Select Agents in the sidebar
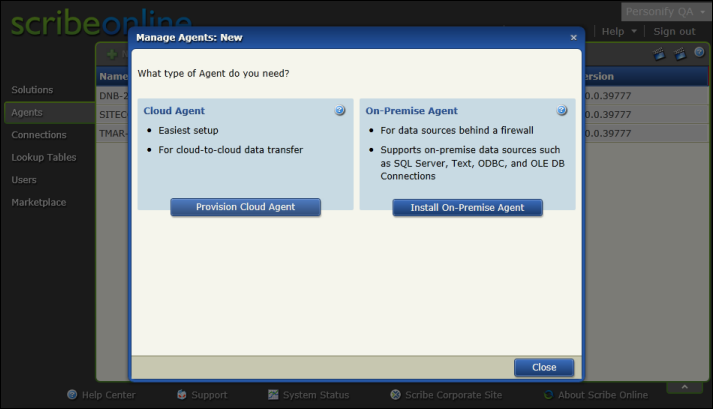Screen dimensions: 713x409 coord(50,112)
